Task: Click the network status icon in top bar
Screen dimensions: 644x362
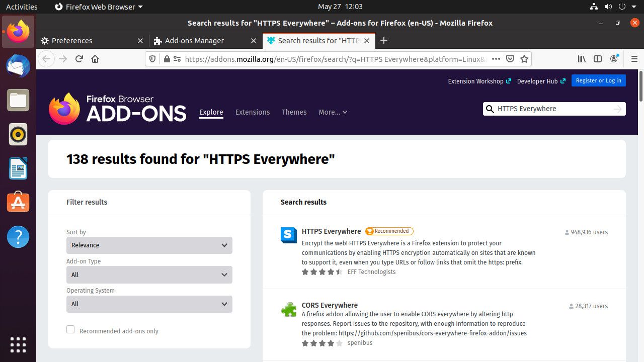Action: point(594,7)
